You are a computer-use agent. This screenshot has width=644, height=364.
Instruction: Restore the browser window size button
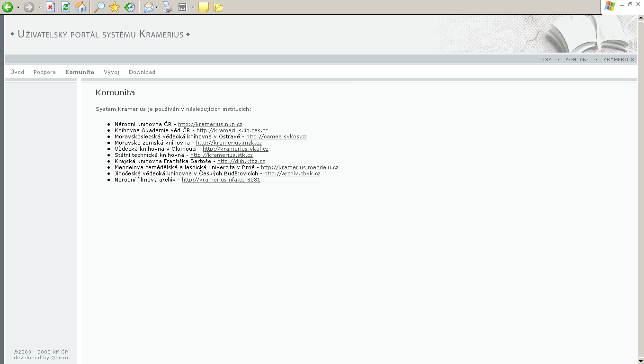[x=630, y=4]
